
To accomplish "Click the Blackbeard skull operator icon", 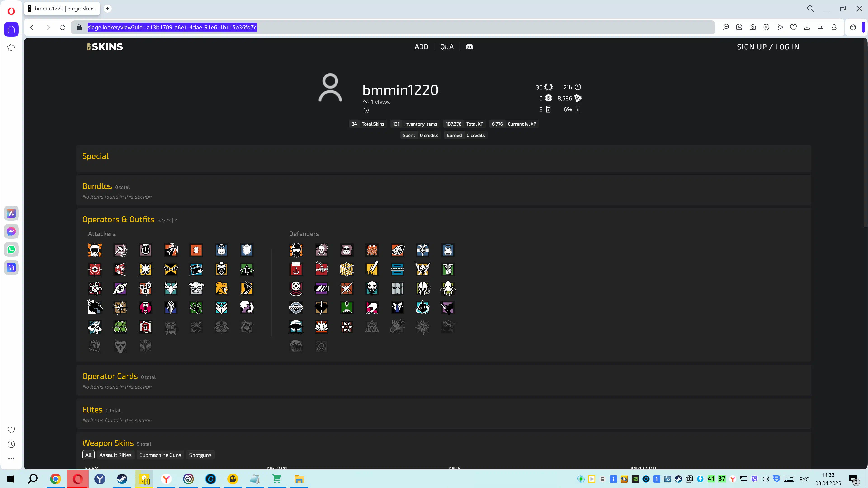I will point(221,269).
